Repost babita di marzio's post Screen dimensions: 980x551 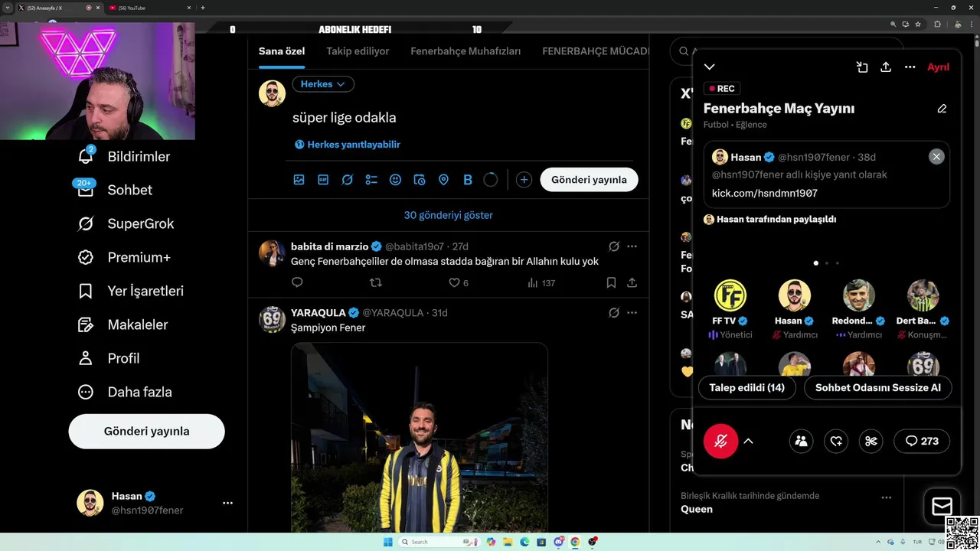pyautogui.click(x=375, y=282)
